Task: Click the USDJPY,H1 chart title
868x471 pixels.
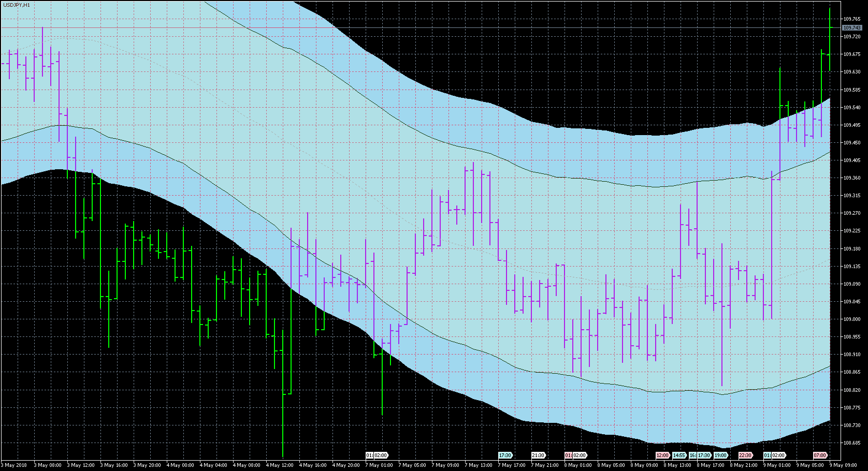Action: click(x=17, y=5)
